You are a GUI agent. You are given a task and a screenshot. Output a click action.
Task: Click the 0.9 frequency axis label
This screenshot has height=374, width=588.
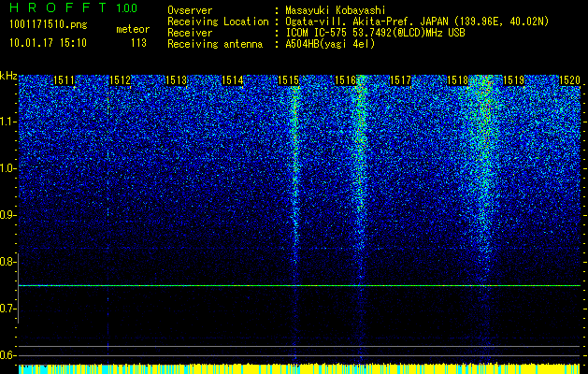[x=7, y=215]
